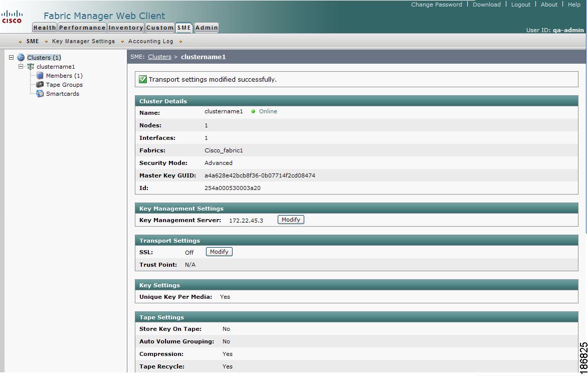588x376 pixels.
Task: Switch to the Health tab
Action: (x=45, y=28)
